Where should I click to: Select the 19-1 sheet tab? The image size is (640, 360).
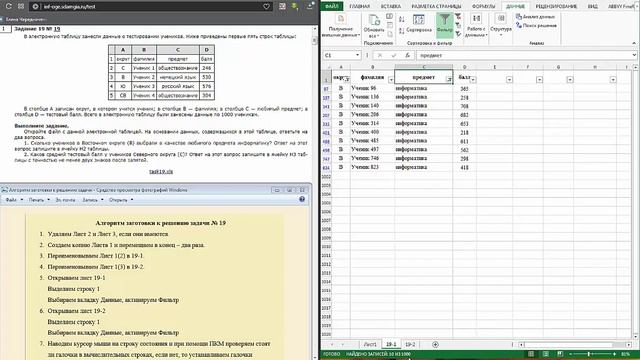[x=391, y=344]
